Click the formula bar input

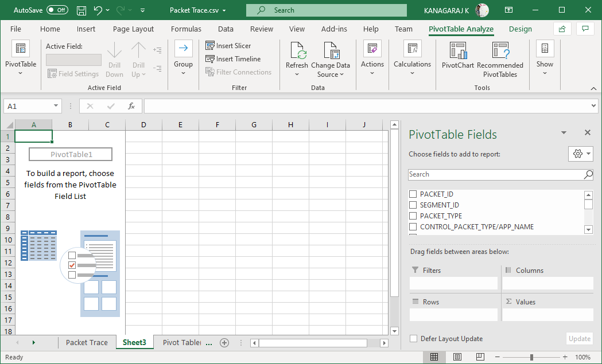tap(367, 106)
